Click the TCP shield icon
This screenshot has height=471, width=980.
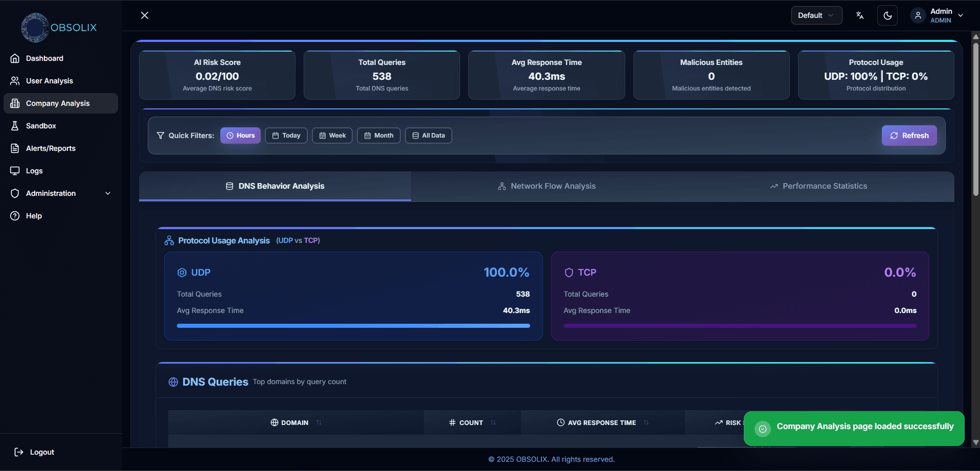(568, 273)
